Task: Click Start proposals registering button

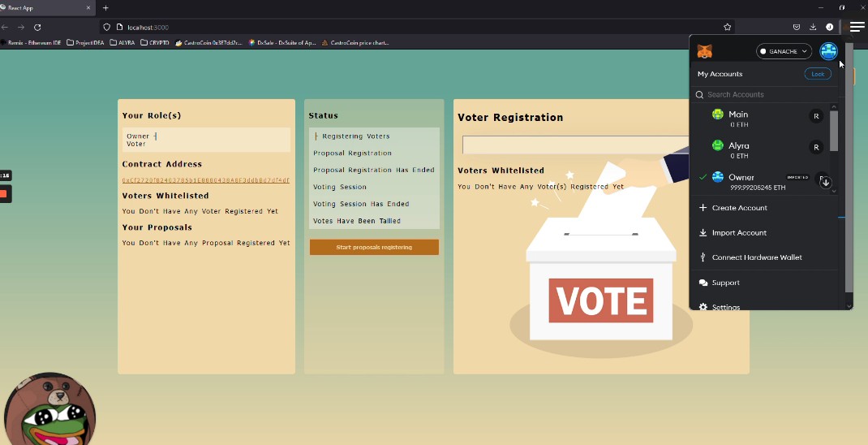Action: pyautogui.click(x=374, y=247)
